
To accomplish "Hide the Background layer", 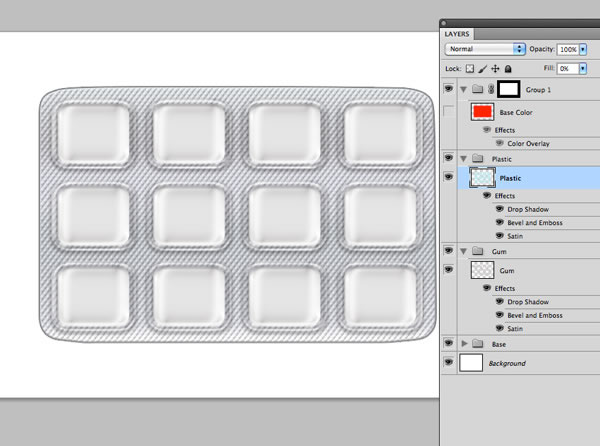I will click(x=448, y=362).
